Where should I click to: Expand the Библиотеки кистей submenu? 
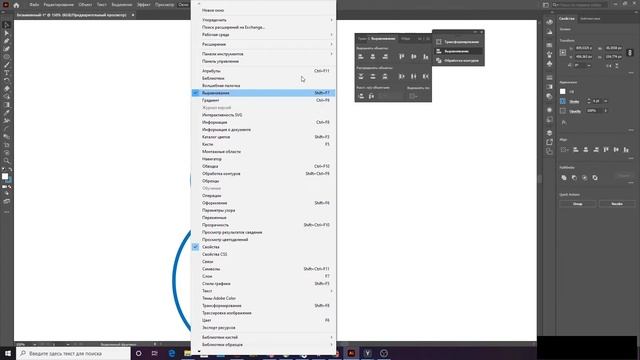(x=263, y=337)
